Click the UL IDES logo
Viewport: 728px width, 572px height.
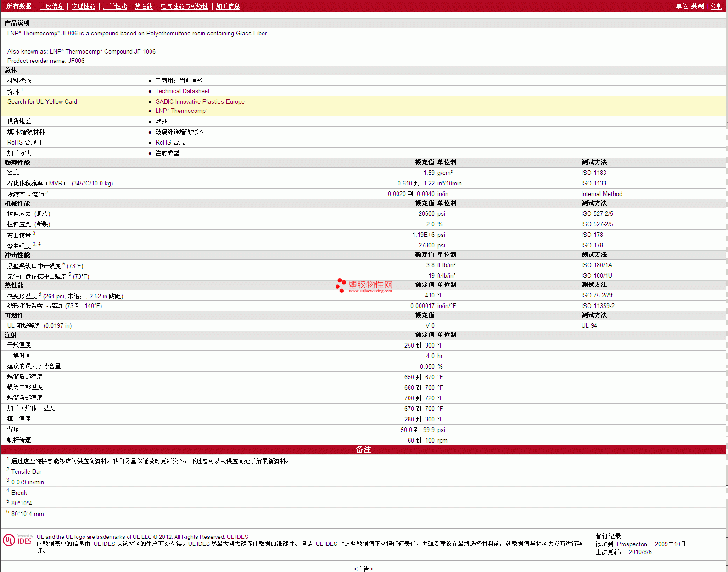click(x=17, y=540)
